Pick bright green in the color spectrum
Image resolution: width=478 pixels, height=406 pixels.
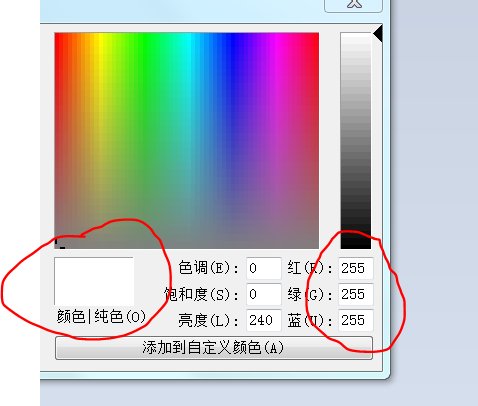[143, 37]
